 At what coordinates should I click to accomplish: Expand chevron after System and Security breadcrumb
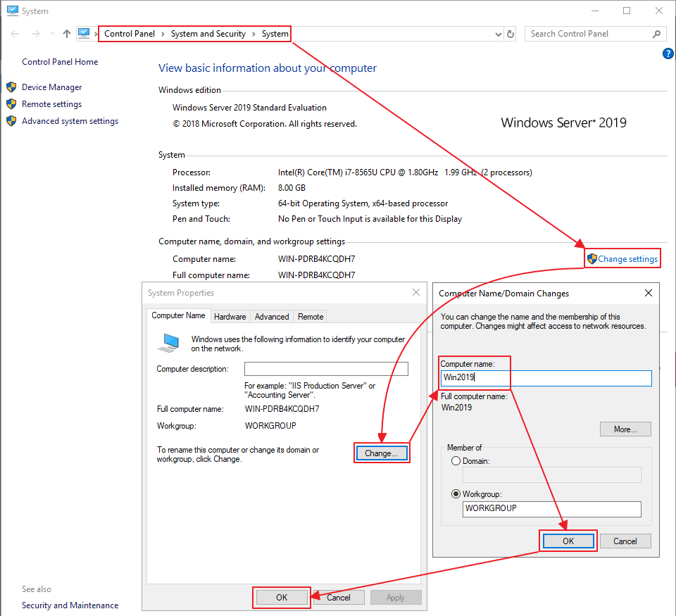[x=254, y=34]
